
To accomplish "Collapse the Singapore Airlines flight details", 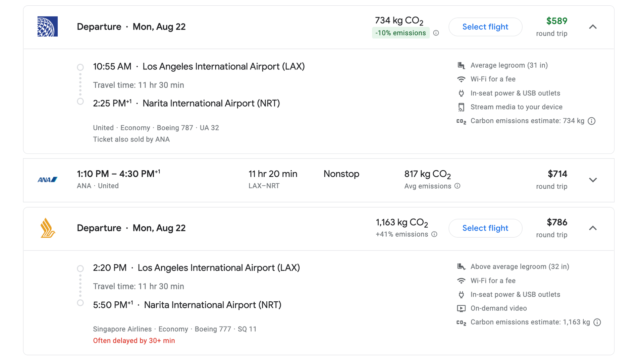I will coord(593,228).
